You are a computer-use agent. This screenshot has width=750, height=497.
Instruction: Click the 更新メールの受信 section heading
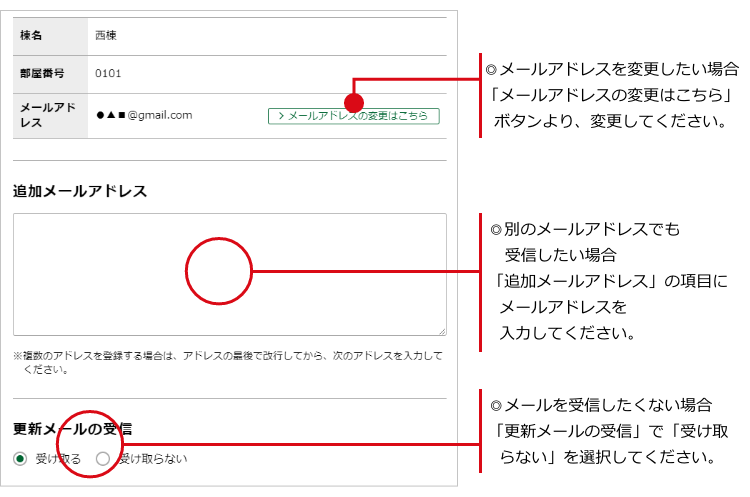click(x=73, y=428)
